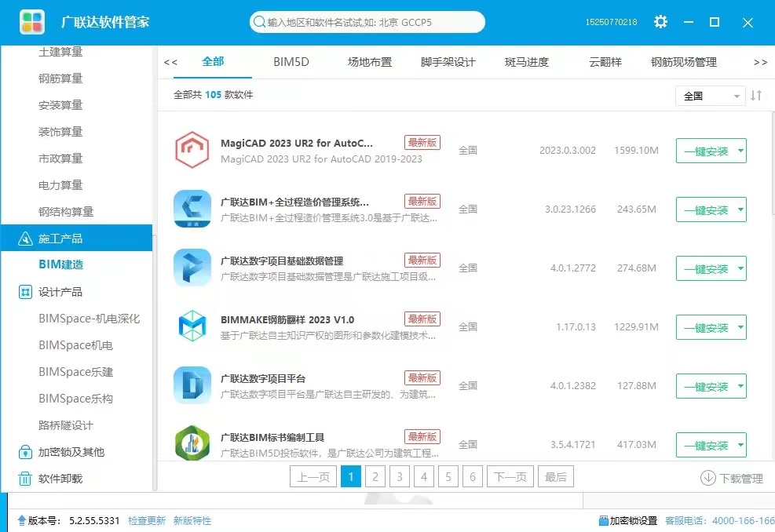Screen dimensions: 775x532
Task: Open the 全国 region dropdown
Action: pyautogui.click(x=711, y=96)
